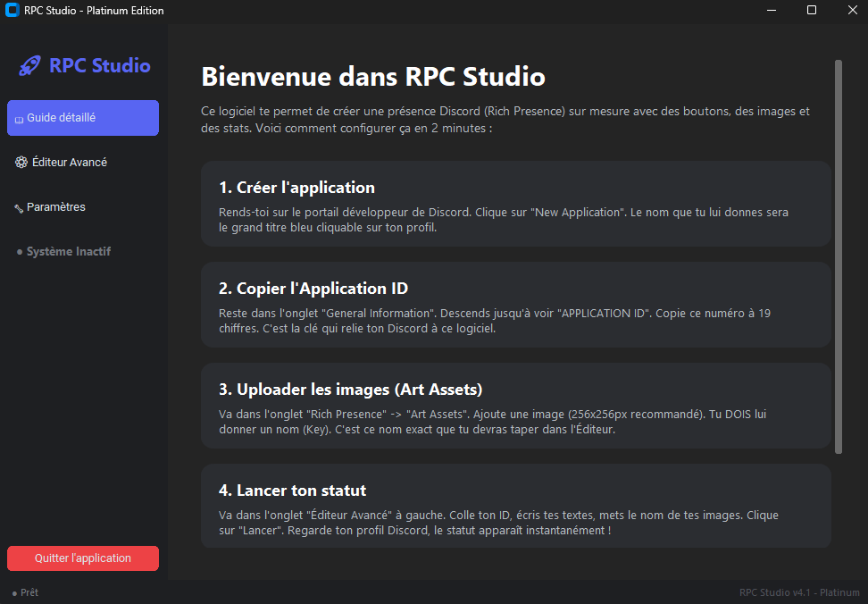Click the intro paragraph starting "Ce logiciel te permet"

pos(505,120)
